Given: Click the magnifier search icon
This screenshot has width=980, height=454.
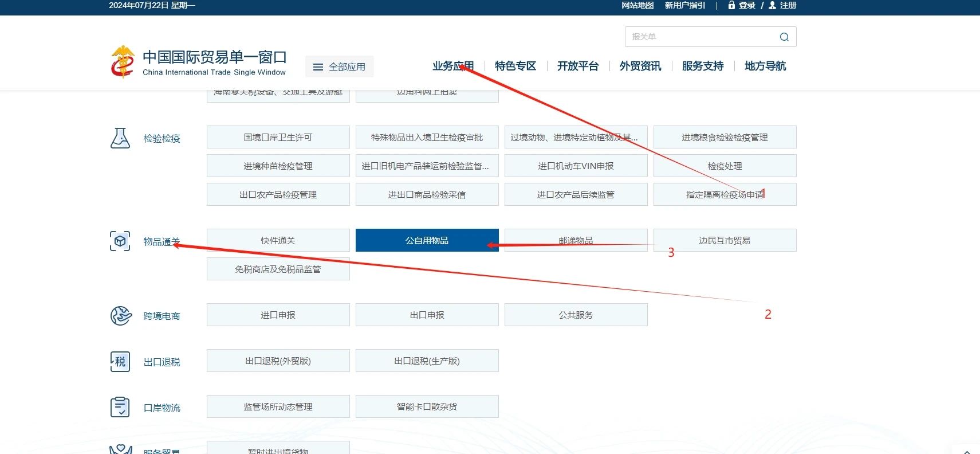Looking at the screenshot, I should coord(784,37).
